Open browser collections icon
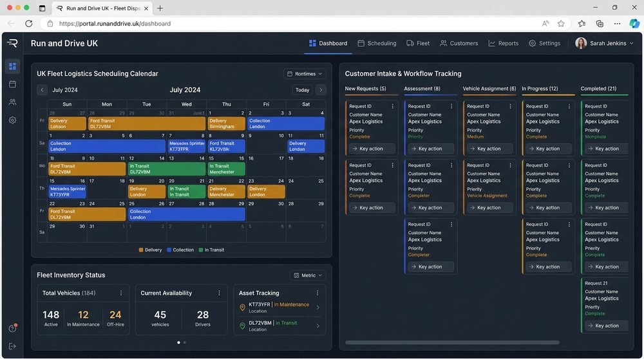 [600, 23]
